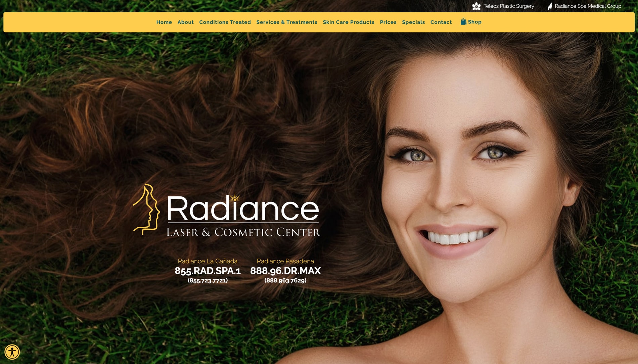Open the Teleos Plastic Surgery link
The width and height of the screenshot is (638, 364).
(508, 6)
